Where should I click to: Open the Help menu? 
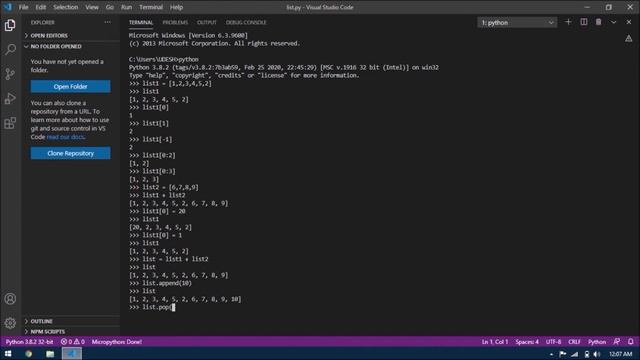coord(176,7)
